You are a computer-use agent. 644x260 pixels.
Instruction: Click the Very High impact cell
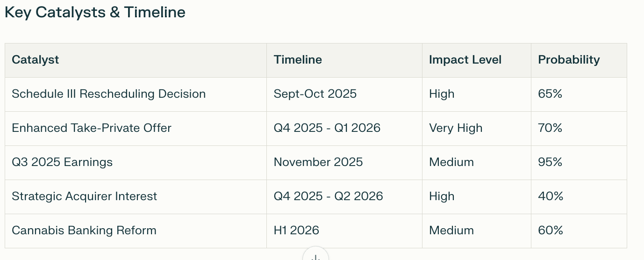point(456,128)
